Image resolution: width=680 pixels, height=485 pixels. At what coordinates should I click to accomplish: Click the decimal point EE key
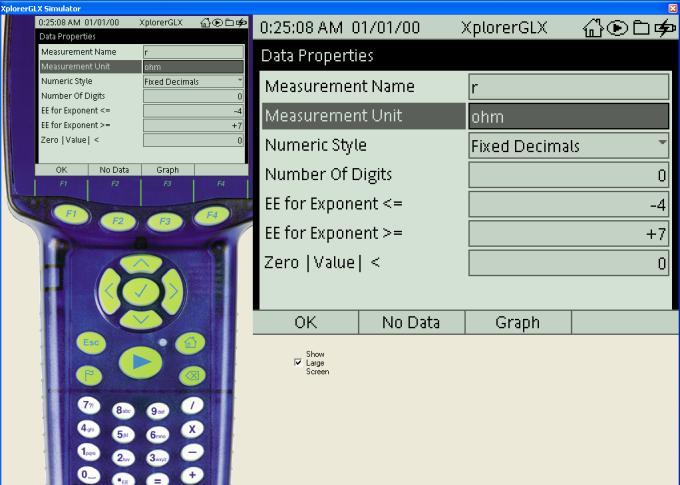[123, 480]
